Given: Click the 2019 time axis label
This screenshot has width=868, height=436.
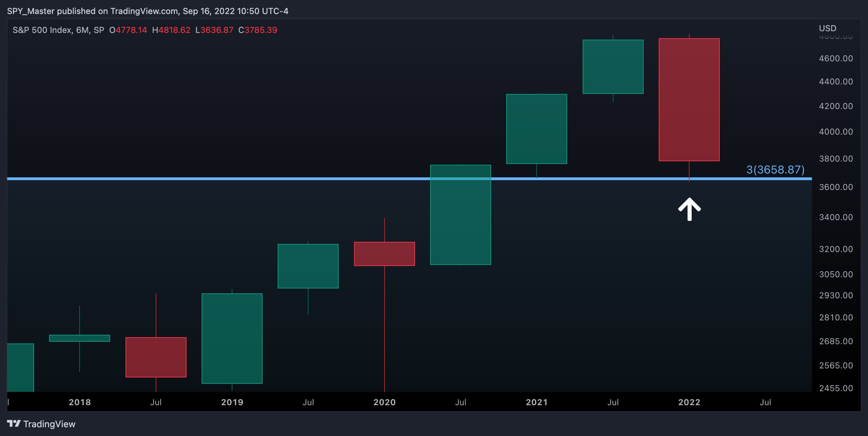Looking at the screenshot, I should click(x=232, y=402).
